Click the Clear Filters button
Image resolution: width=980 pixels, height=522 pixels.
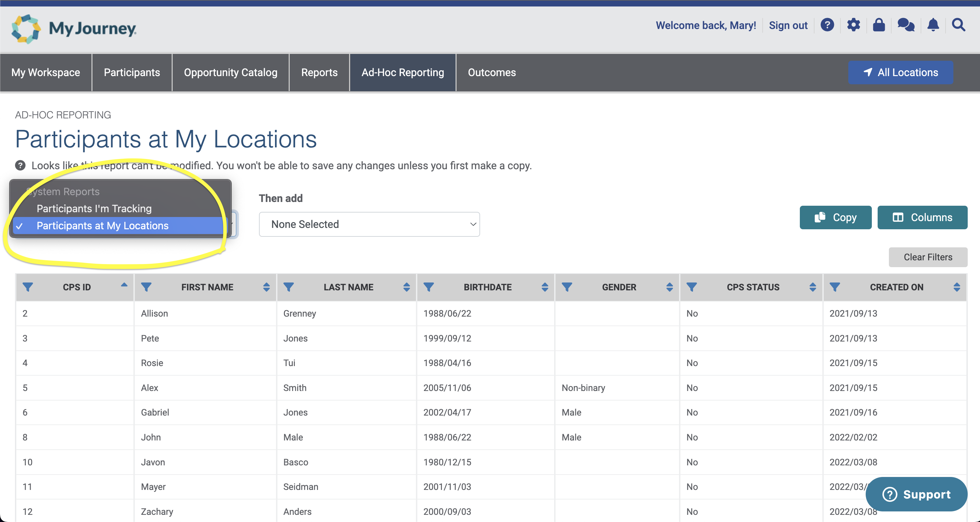coord(927,257)
